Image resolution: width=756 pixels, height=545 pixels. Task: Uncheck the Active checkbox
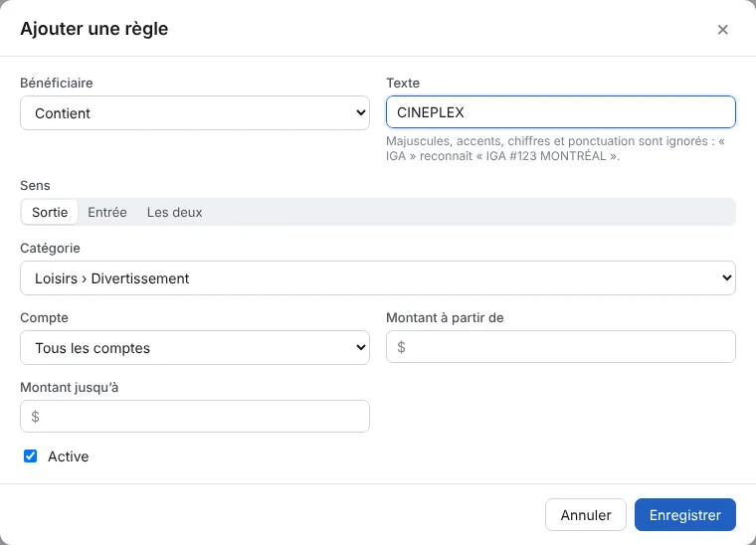click(x=31, y=455)
